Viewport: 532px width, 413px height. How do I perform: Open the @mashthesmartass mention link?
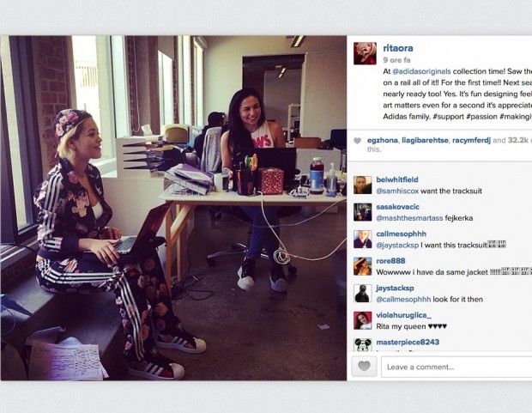click(409, 218)
